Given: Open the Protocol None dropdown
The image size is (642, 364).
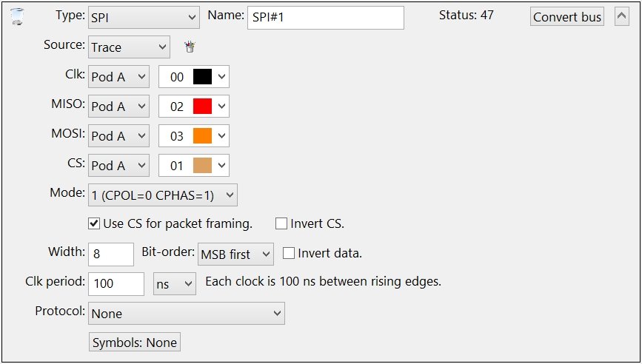Looking at the screenshot, I should click(186, 314).
